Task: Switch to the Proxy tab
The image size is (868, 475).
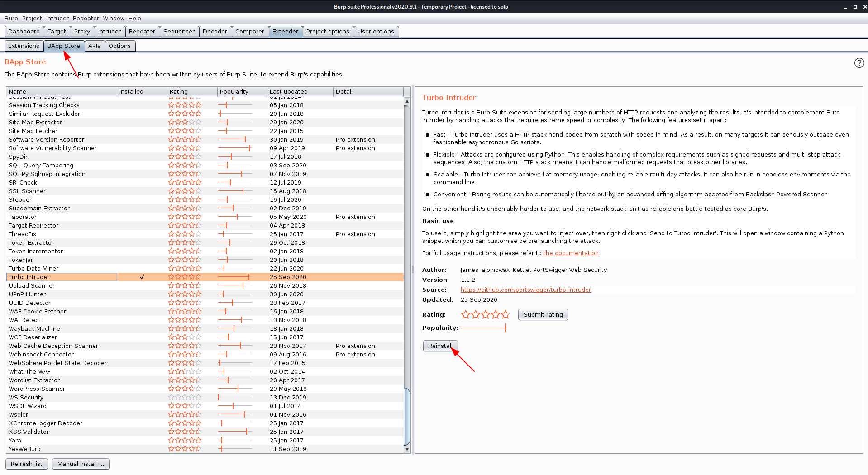Action: (82, 32)
